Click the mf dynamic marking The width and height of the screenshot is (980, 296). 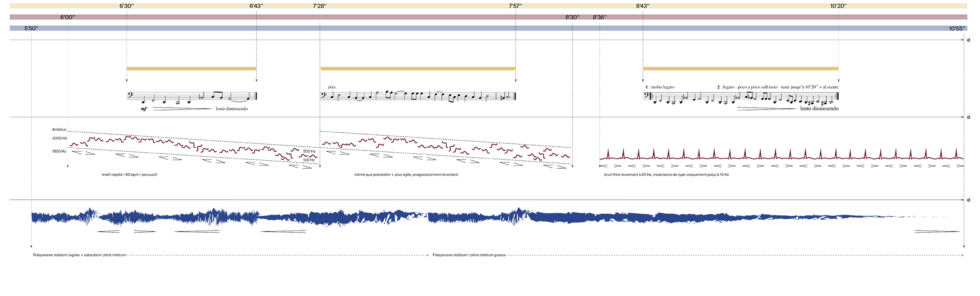tap(144, 109)
